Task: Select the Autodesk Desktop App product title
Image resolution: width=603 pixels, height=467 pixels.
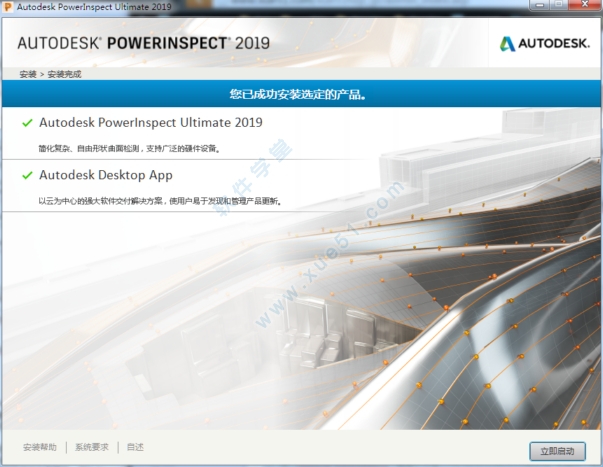Action: [106, 175]
